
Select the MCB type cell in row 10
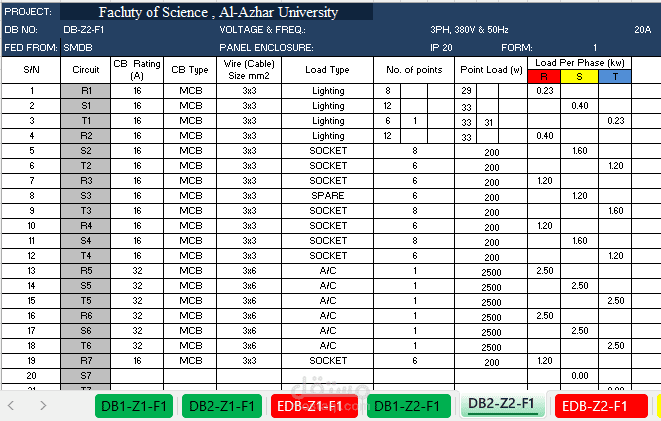190,226
